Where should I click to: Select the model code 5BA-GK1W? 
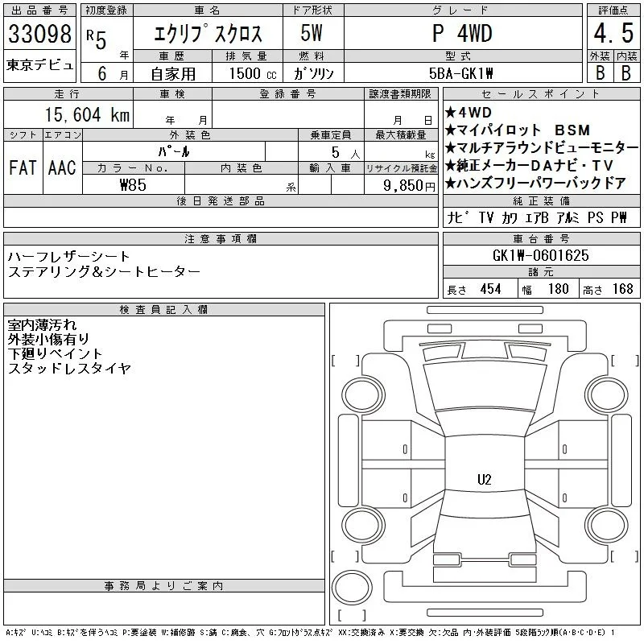[460, 73]
